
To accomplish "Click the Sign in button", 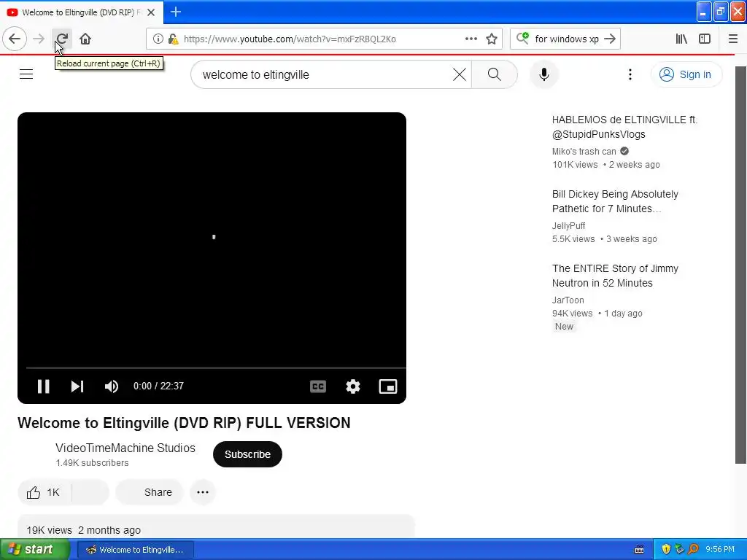I will tap(686, 74).
